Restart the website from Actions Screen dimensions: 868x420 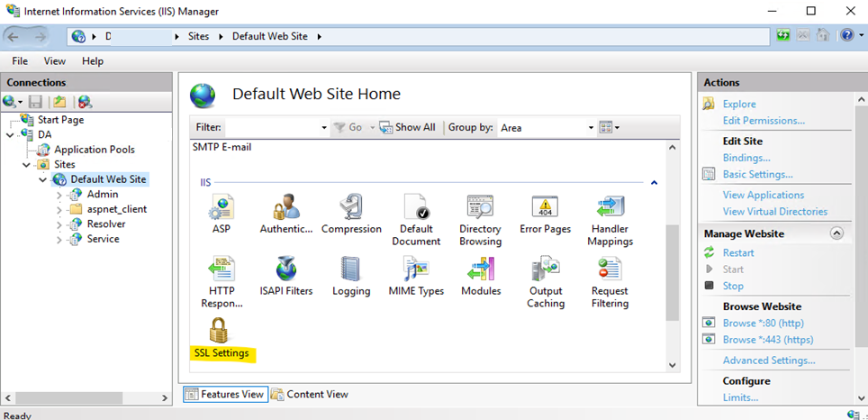pos(738,252)
